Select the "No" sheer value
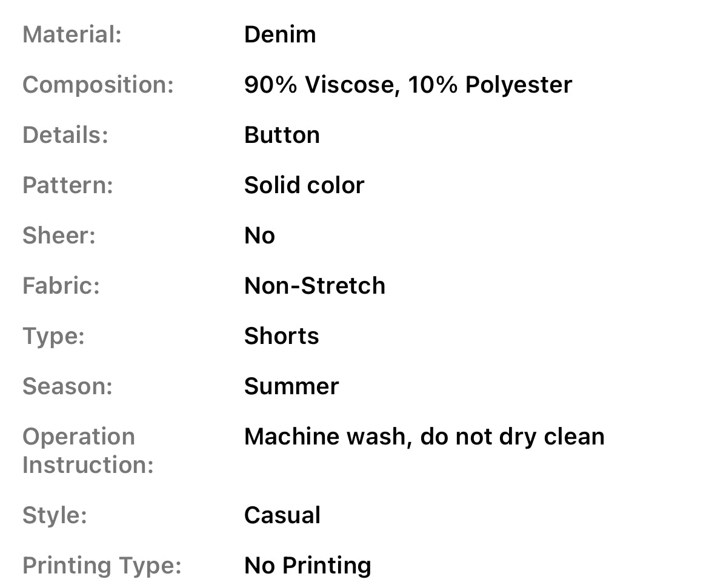709x588 pixels. pyautogui.click(x=259, y=236)
